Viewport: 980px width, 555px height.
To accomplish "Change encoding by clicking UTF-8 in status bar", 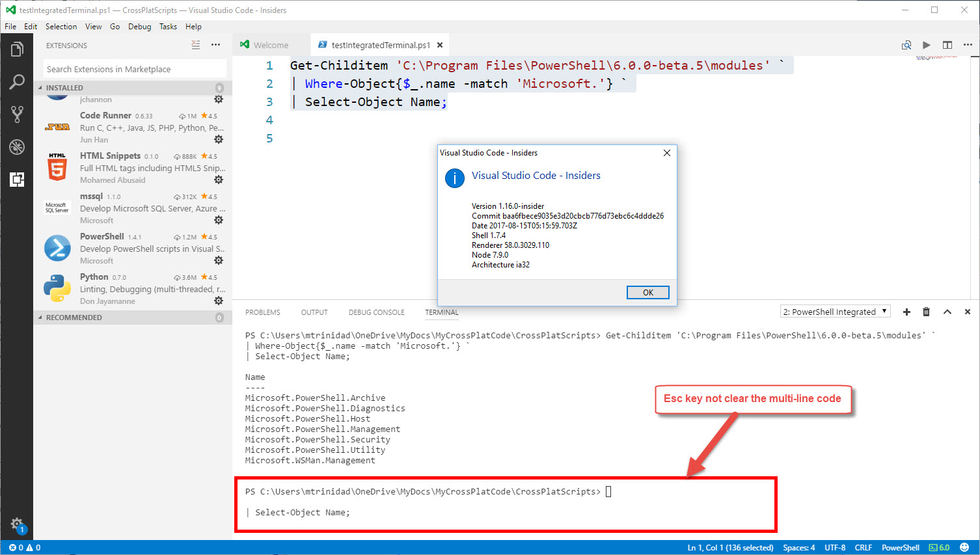I will coord(834,547).
